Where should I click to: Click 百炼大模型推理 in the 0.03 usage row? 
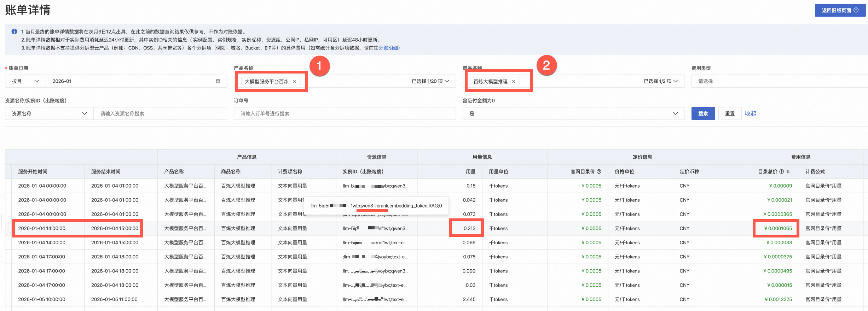[x=238, y=285]
